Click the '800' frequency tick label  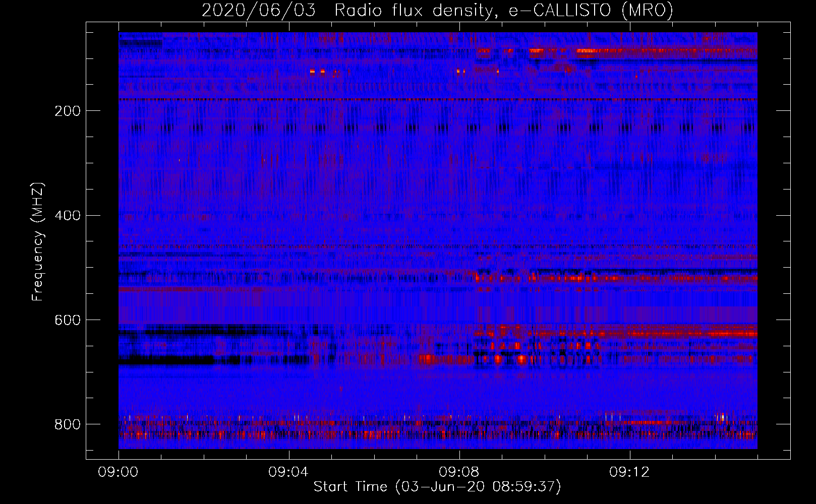pyautogui.click(x=67, y=424)
